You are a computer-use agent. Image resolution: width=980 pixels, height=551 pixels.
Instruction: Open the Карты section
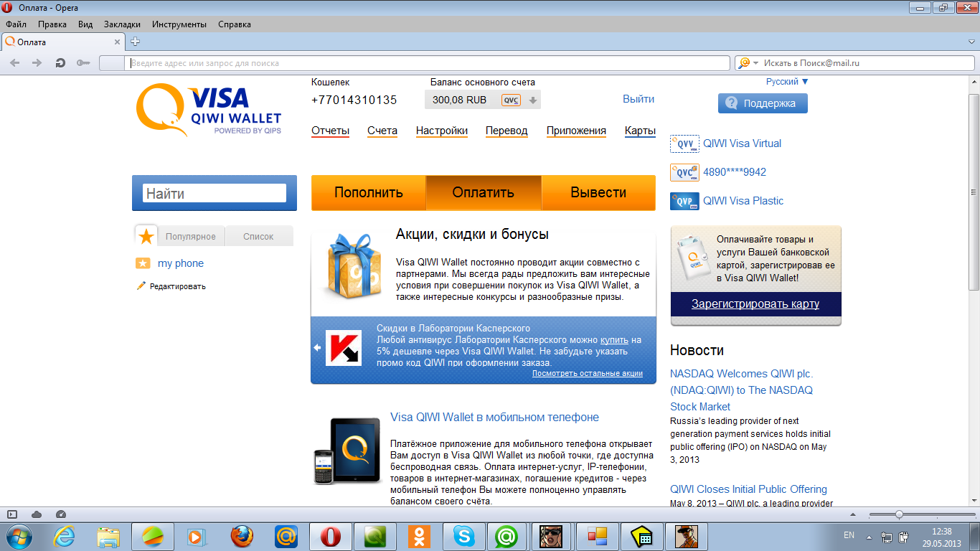[640, 131]
